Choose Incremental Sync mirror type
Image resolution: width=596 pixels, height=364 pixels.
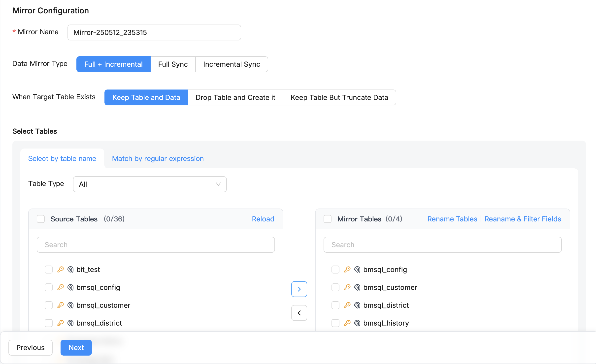232,64
